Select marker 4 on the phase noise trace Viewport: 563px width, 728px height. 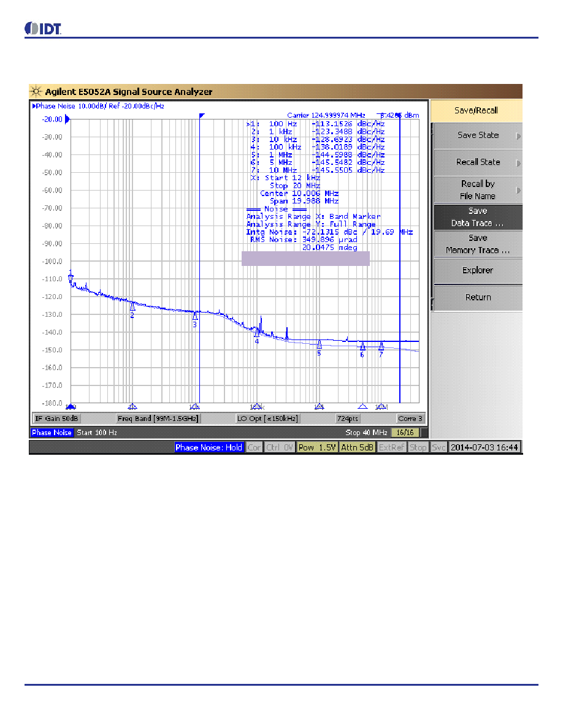[x=256, y=336]
